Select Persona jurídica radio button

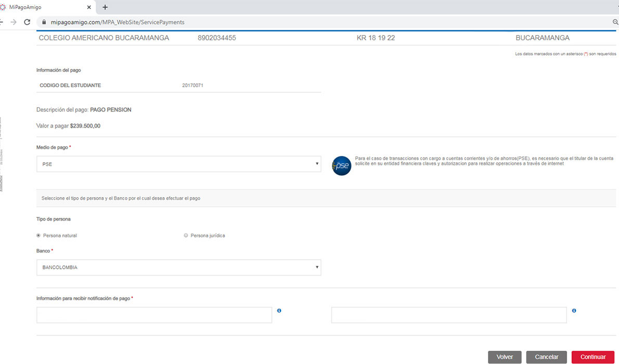pos(186,236)
